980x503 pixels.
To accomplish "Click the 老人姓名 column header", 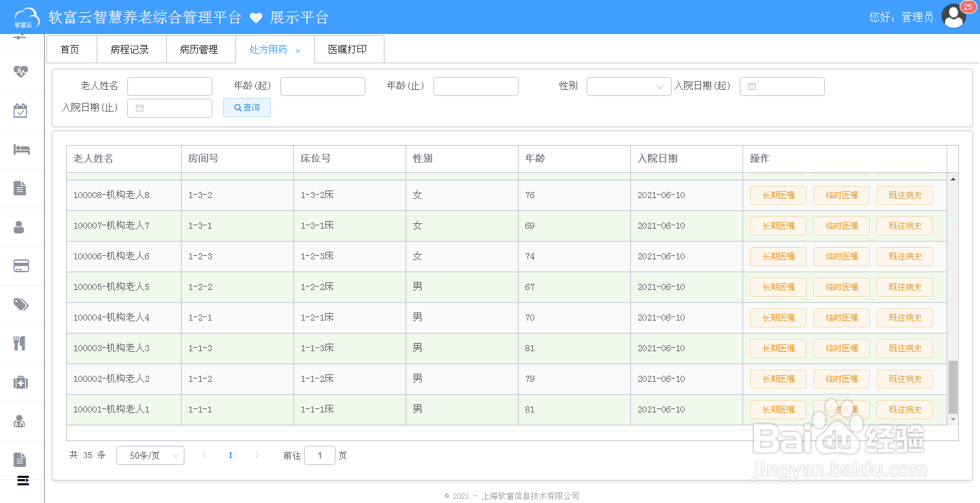I will (x=124, y=159).
